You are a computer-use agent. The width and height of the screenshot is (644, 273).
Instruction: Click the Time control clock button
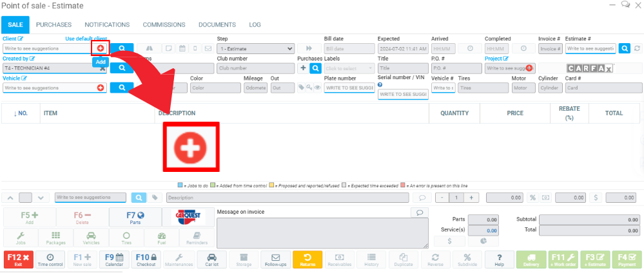[50, 259]
